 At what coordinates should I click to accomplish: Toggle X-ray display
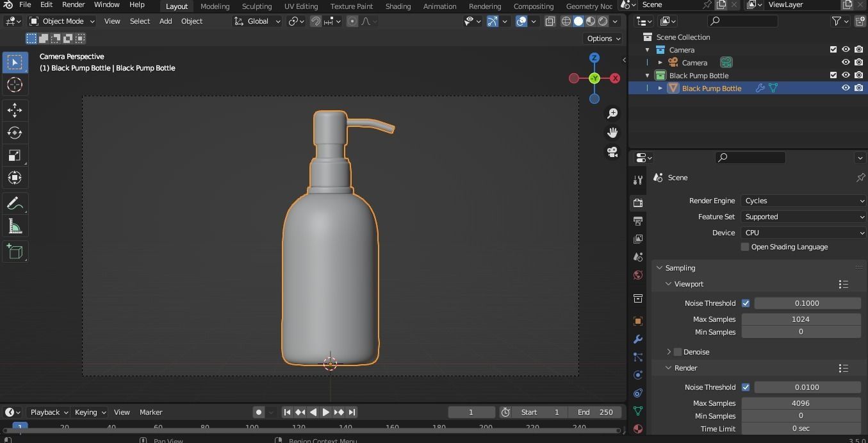[550, 21]
